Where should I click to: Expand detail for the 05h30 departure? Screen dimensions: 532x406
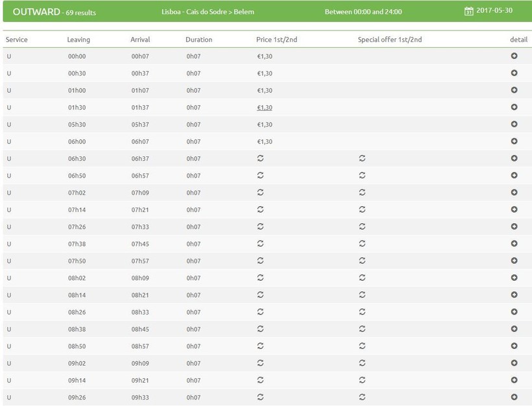(514, 124)
